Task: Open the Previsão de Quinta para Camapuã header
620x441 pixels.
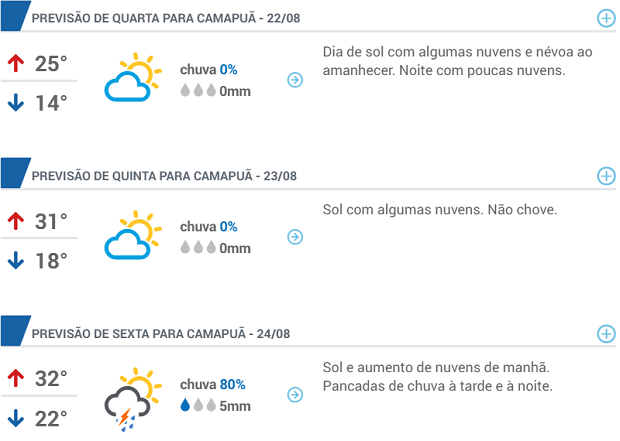Action: tap(164, 177)
